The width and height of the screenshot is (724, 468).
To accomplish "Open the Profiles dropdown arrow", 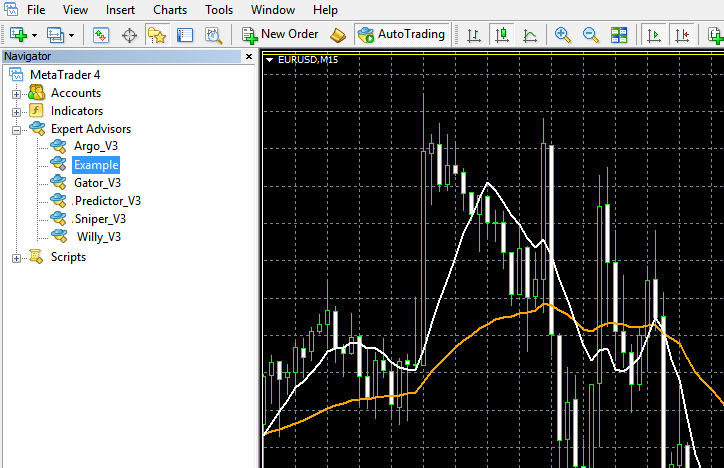I will click(71, 36).
